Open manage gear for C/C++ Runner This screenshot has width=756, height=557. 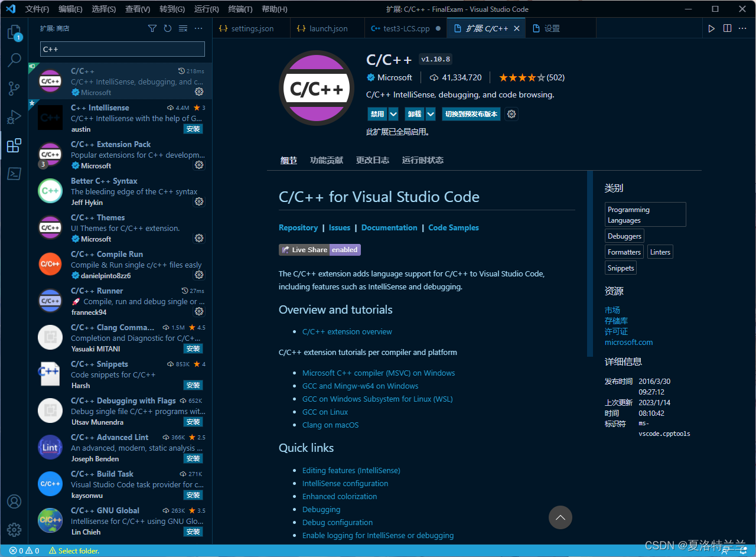[199, 312]
